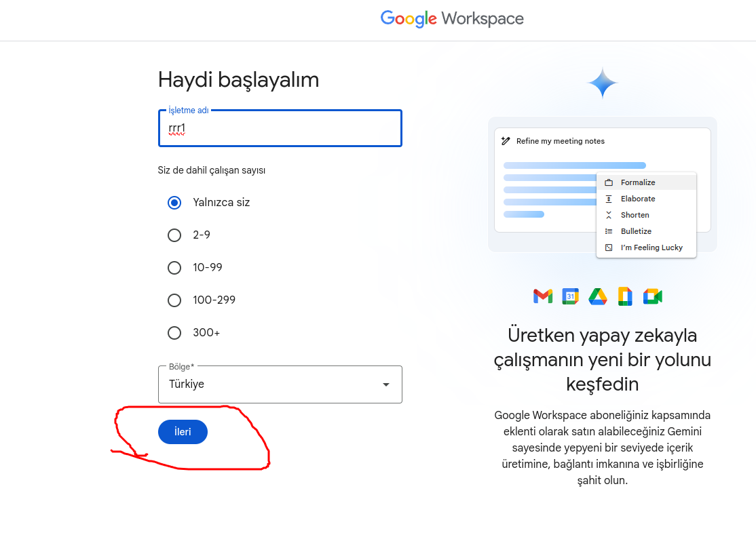Select the Elaborate menu entry
The height and width of the screenshot is (535, 756).
click(x=646, y=199)
